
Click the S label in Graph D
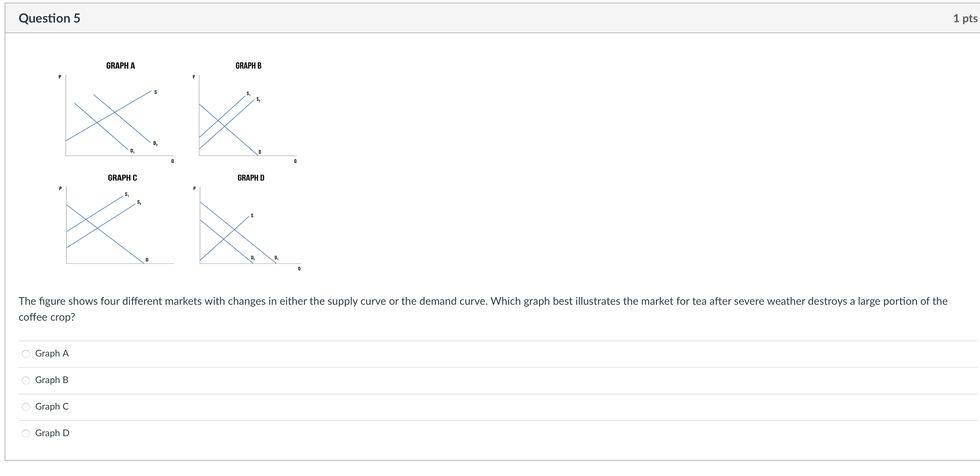tap(252, 216)
